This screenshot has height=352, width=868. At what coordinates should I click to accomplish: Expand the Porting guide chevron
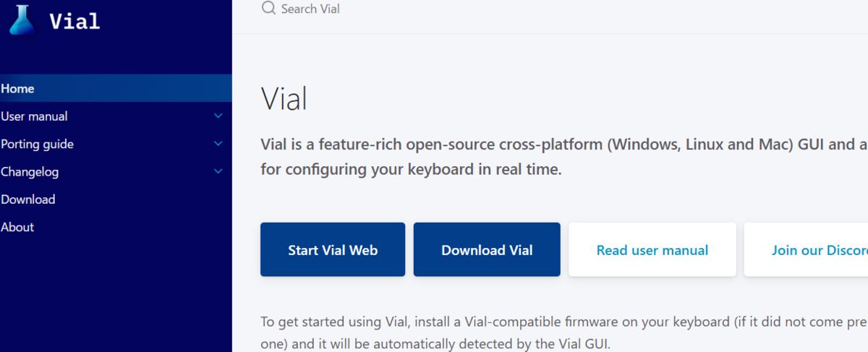pyautogui.click(x=218, y=144)
